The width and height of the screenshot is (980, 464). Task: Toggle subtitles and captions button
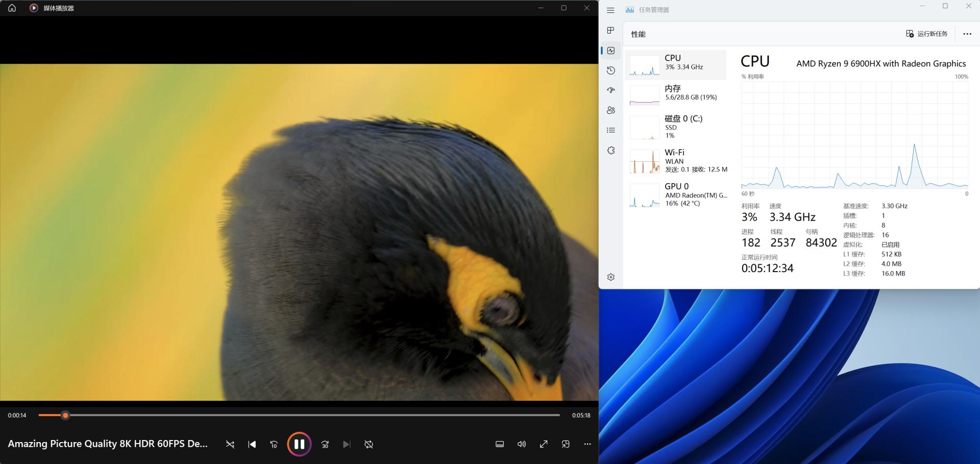[x=500, y=444]
